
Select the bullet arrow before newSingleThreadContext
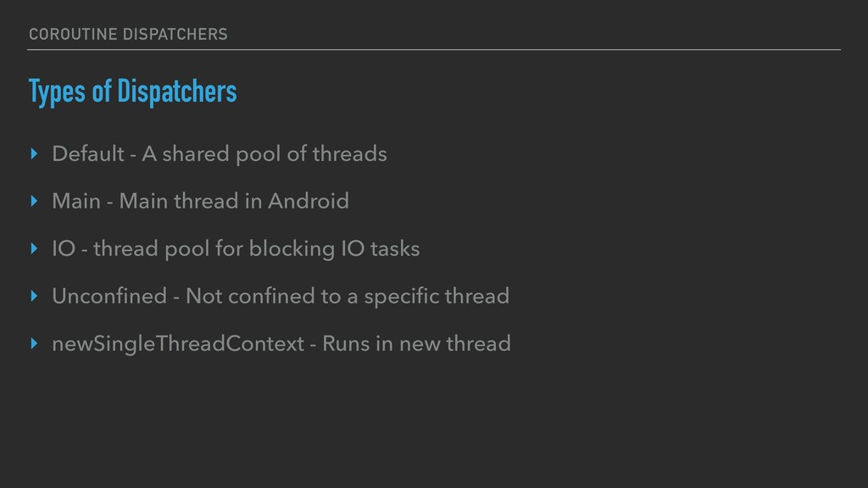coord(34,345)
